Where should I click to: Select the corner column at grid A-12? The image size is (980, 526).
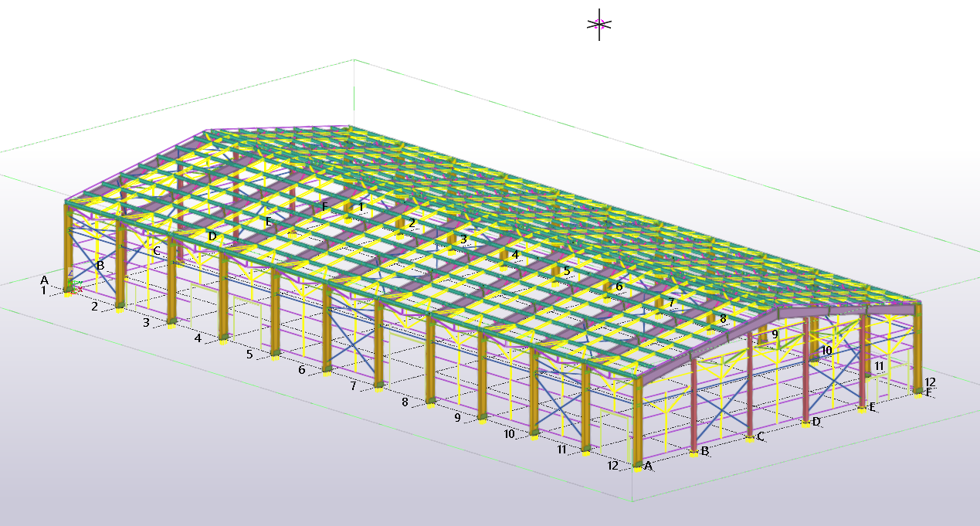tap(638, 421)
